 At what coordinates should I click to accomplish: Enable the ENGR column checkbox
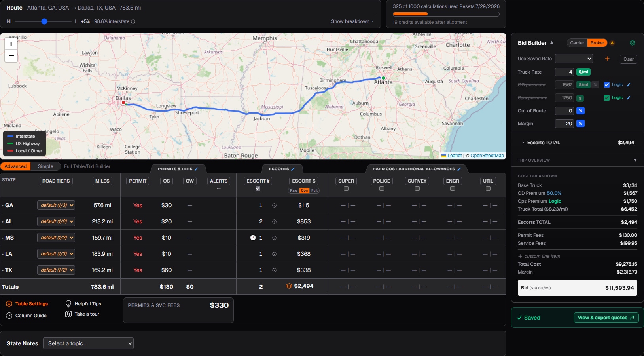[x=453, y=189]
